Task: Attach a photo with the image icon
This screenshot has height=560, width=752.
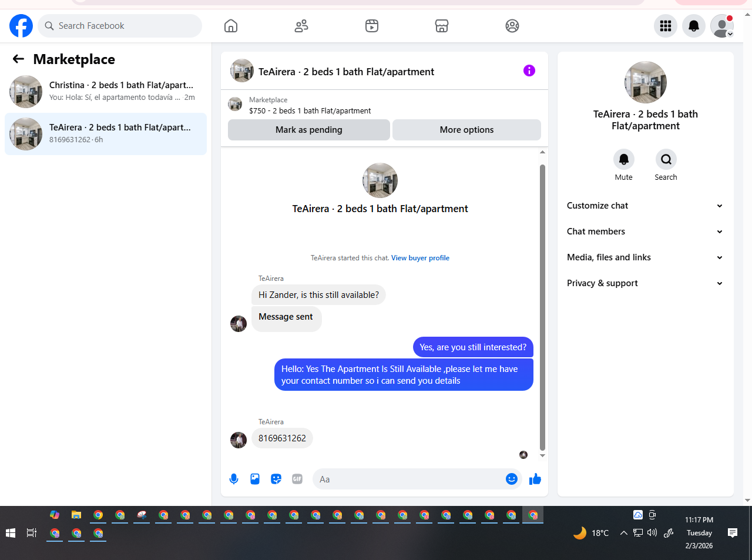Action: (255, 479)
